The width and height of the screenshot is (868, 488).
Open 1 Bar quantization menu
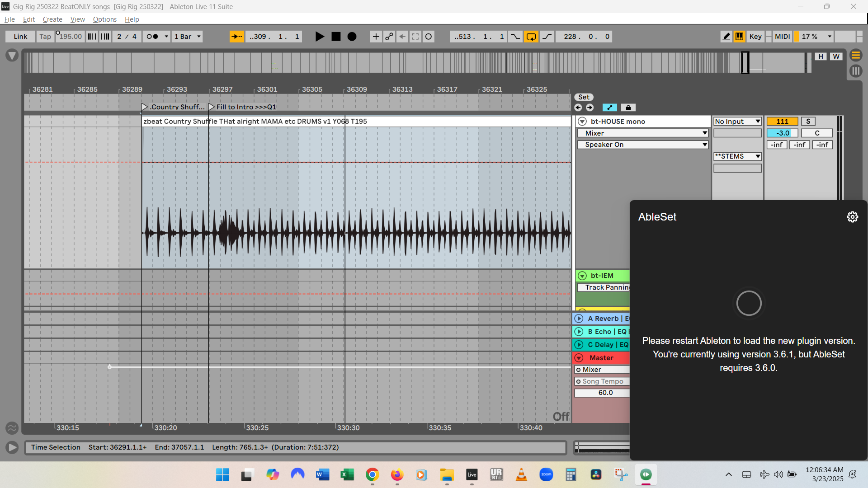point(187,37)
